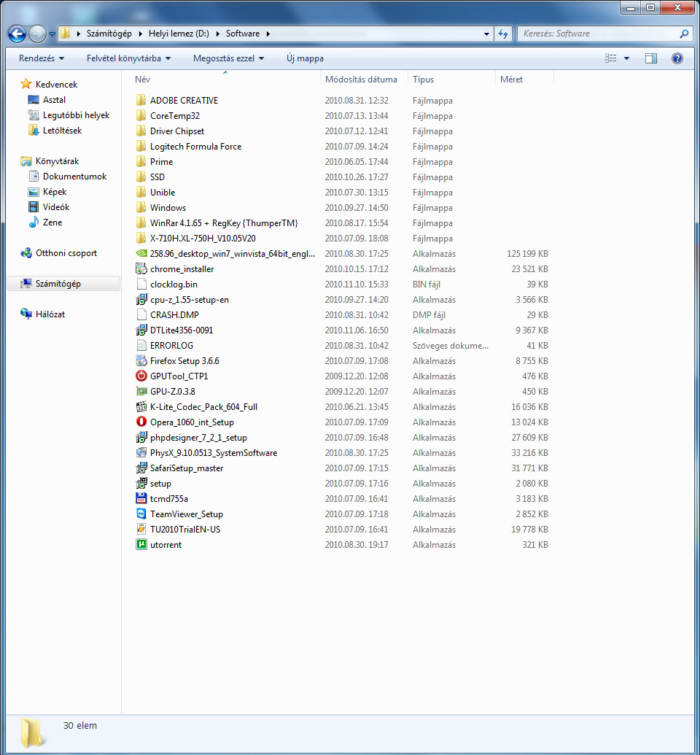The image size is (700, 755).
Task: Click the Forward navigation arrow button
Action: coord(37,34)
